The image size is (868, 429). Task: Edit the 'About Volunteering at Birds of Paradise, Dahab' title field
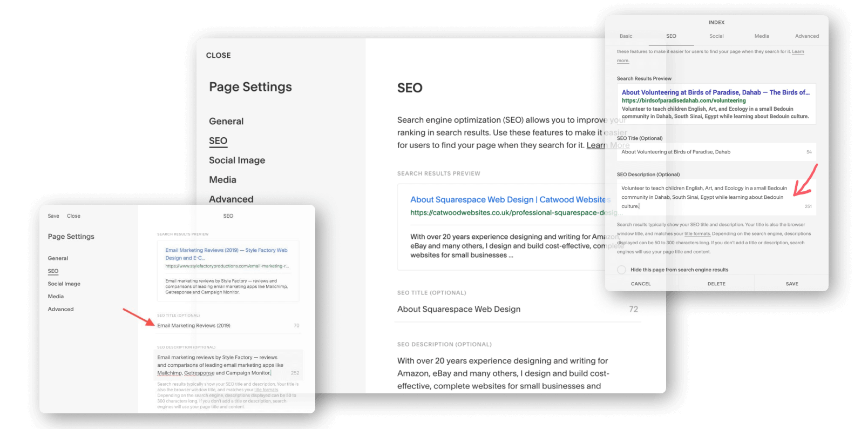pos(716,152)
